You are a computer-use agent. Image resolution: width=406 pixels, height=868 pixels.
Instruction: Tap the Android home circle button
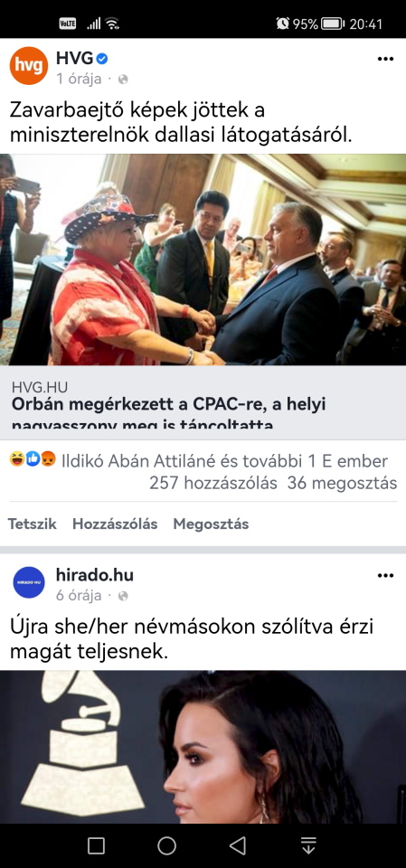pos(166,845)
